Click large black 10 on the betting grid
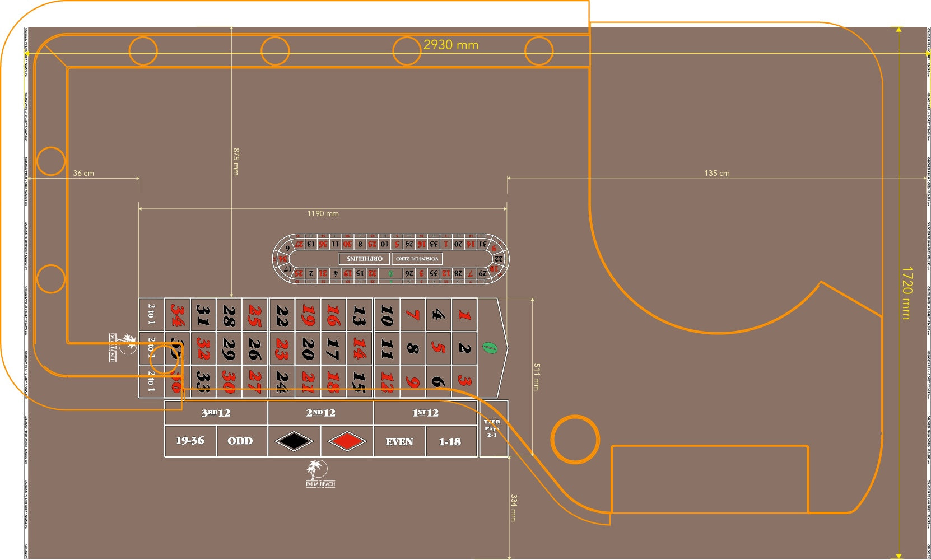931x560 pixels. tap(387, 315)
